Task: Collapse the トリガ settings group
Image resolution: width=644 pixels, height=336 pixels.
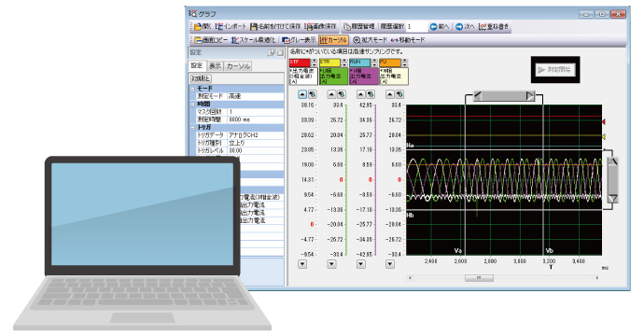Action: click(x=192, y=128)
